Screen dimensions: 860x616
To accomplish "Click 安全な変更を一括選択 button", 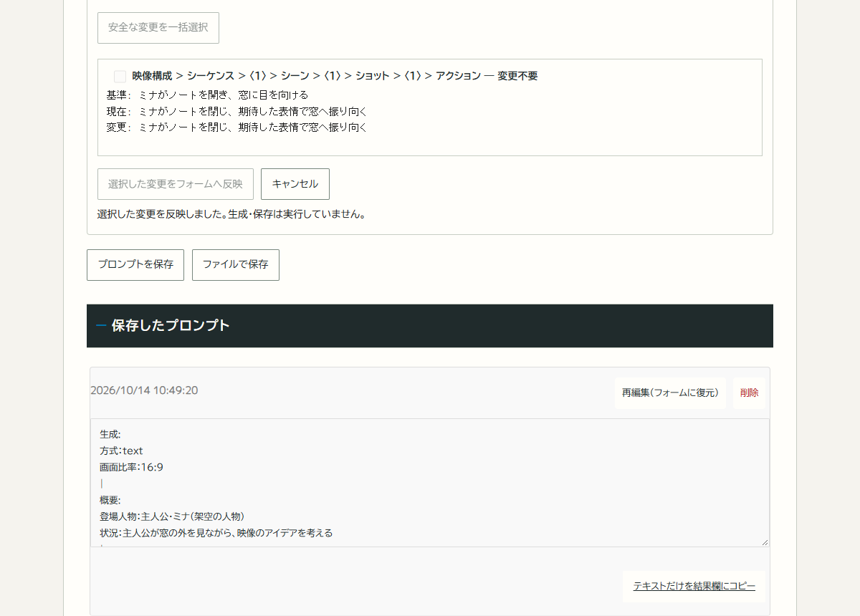I will (x=158, y=28).
